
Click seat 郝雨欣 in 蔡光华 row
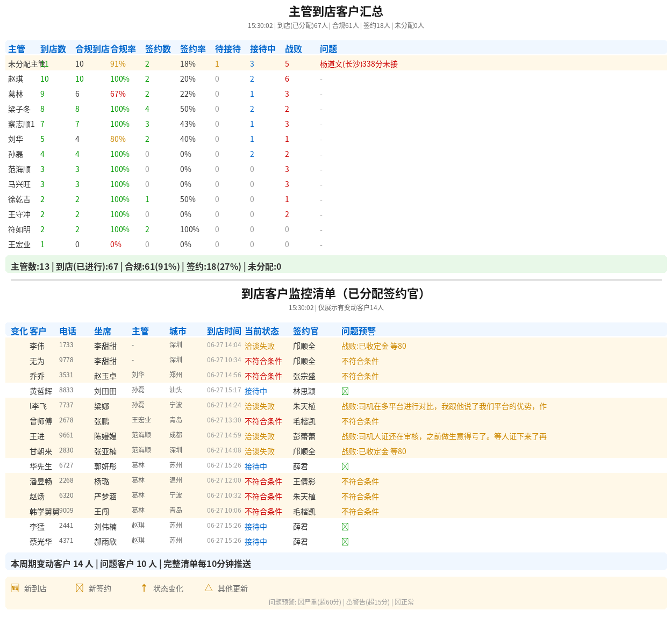105,542
